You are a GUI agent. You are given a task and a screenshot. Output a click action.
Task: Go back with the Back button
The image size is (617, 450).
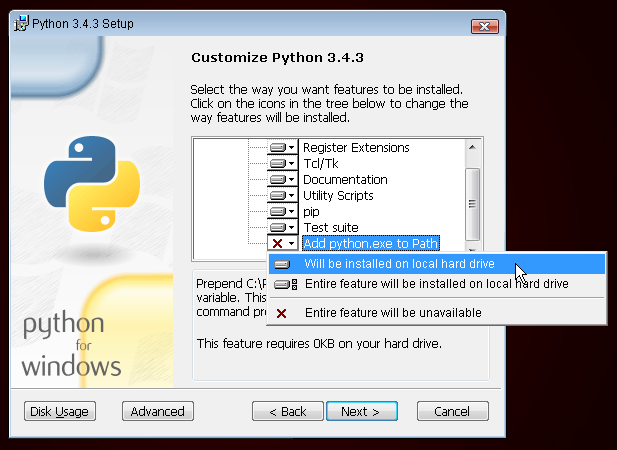pyautogui.click(x=287, y=411)
